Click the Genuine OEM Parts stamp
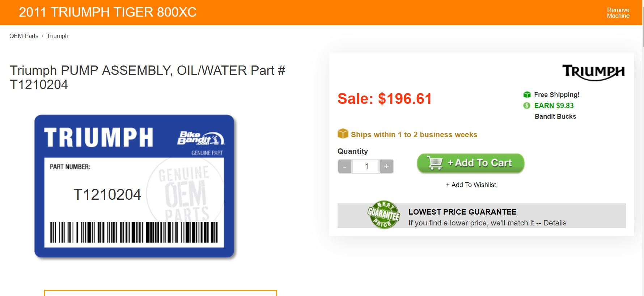The height and width of the screenshot is (296, 644). [x=185, y=193]
